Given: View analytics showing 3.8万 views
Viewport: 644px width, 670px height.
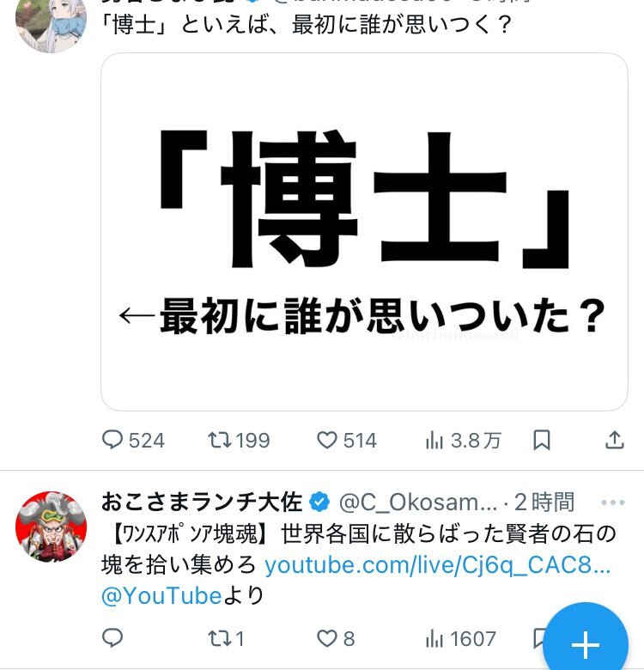Looking at the screenshot, I should pyautogui.click(x=464, y=441).
